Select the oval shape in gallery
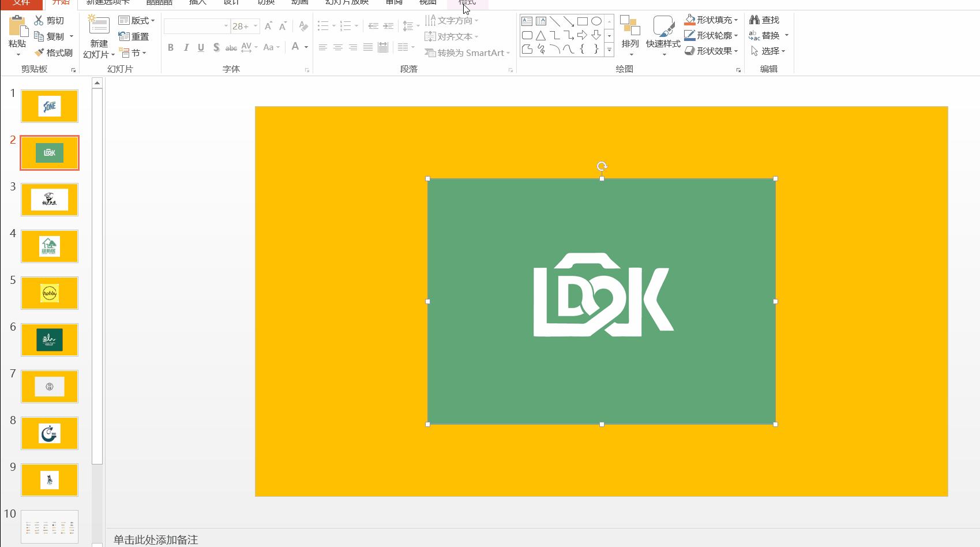This screenshot has width=980, height=547. (596, 21)
